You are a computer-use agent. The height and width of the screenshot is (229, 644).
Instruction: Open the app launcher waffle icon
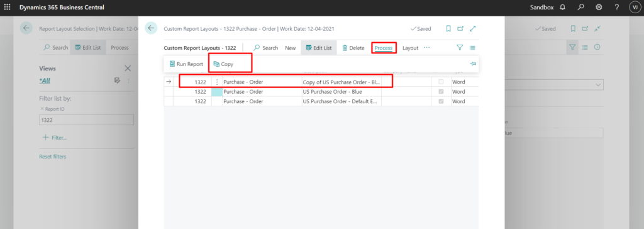(7, 8)
